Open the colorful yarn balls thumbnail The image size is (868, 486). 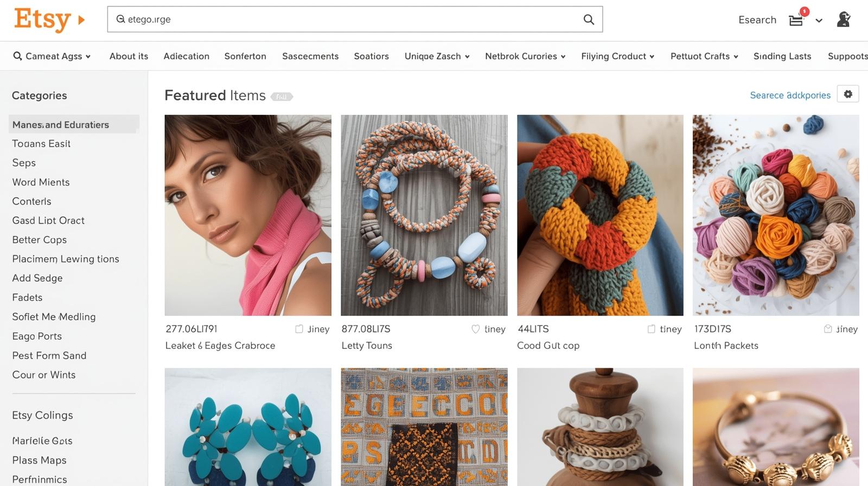coord(776,215)
